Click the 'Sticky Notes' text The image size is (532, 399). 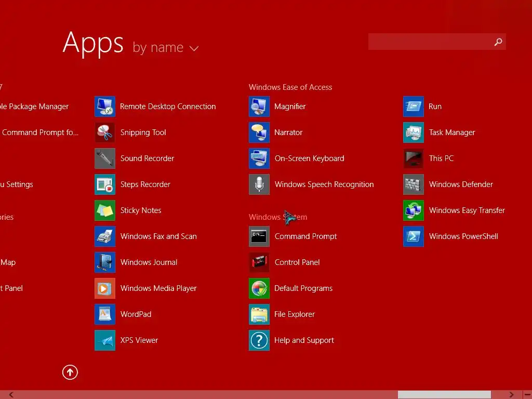141,210
